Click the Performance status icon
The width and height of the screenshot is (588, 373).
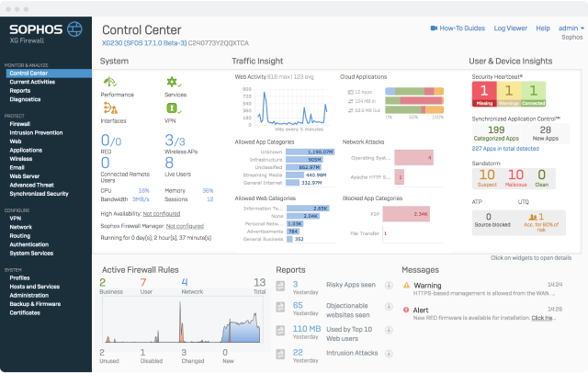[110, 84]
